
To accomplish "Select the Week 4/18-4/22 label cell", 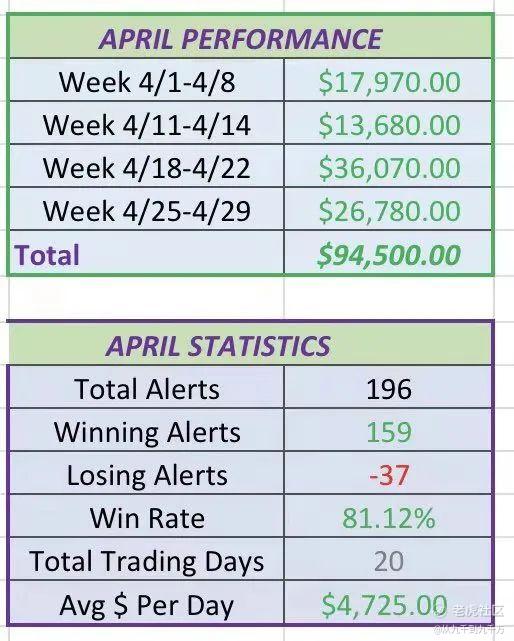I will [147, 166].
